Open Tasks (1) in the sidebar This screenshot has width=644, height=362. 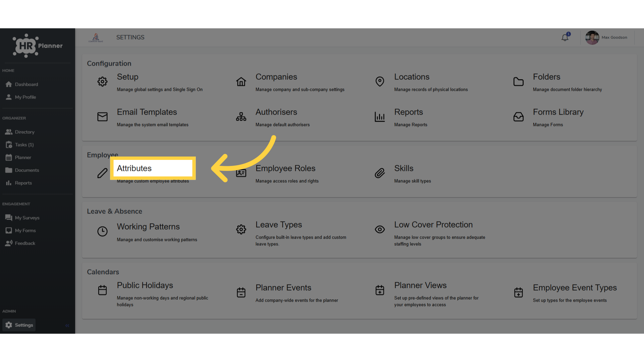tap(20, 145)
